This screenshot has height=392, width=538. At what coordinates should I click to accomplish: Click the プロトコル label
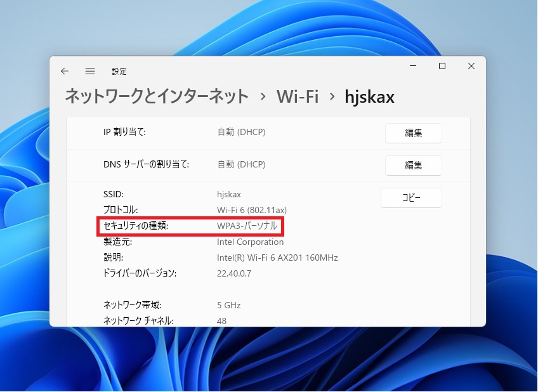click(121, 210)
